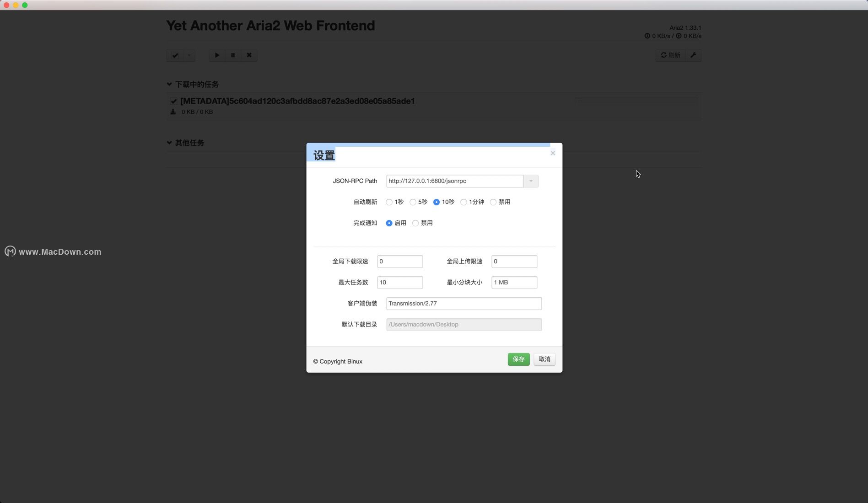Click the select-all checkmark toolbar button
This screenshot has width=868, height=503.
click(175, 55)
